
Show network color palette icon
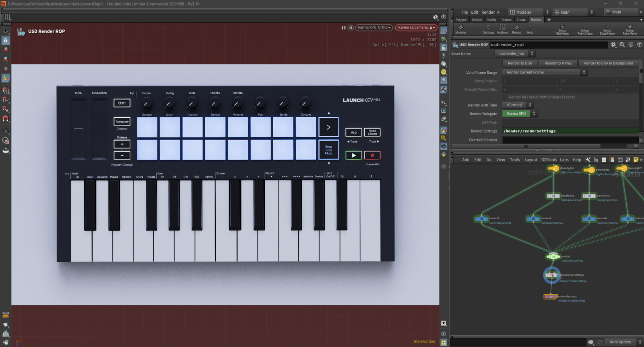[612, 160]
